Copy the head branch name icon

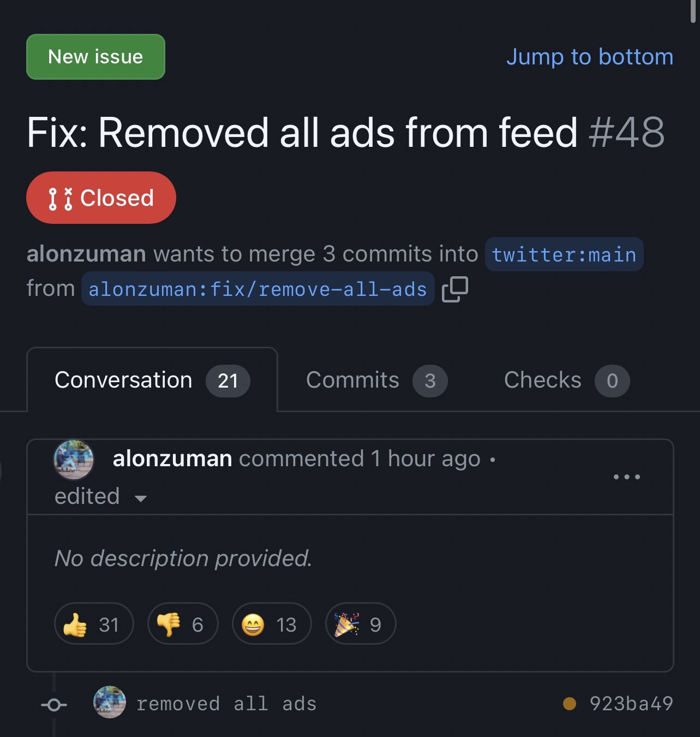[x=455, y=289]
